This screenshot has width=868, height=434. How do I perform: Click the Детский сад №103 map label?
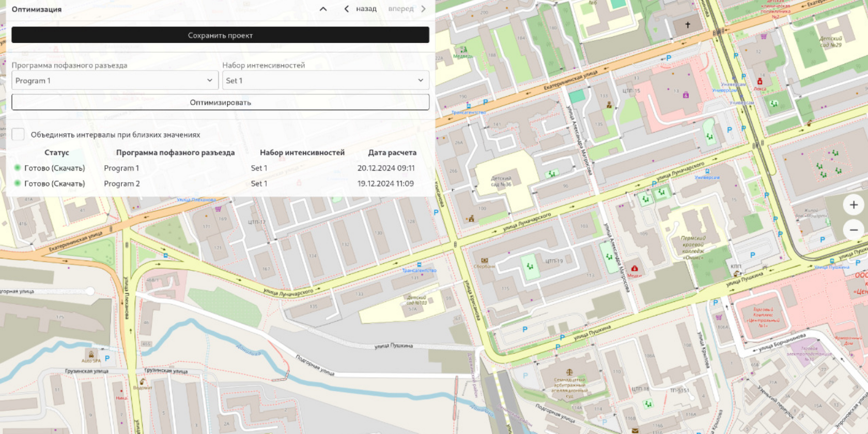[416, 300]
